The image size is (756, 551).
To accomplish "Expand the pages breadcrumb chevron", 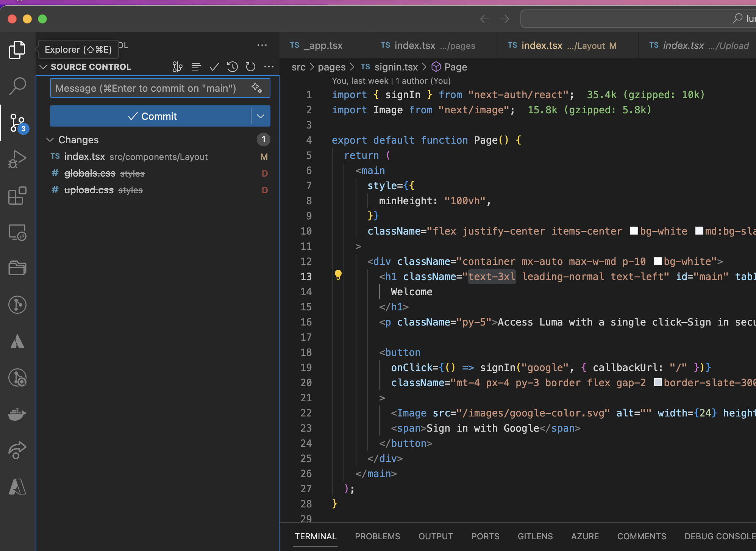I will click(x=352, y=67).
